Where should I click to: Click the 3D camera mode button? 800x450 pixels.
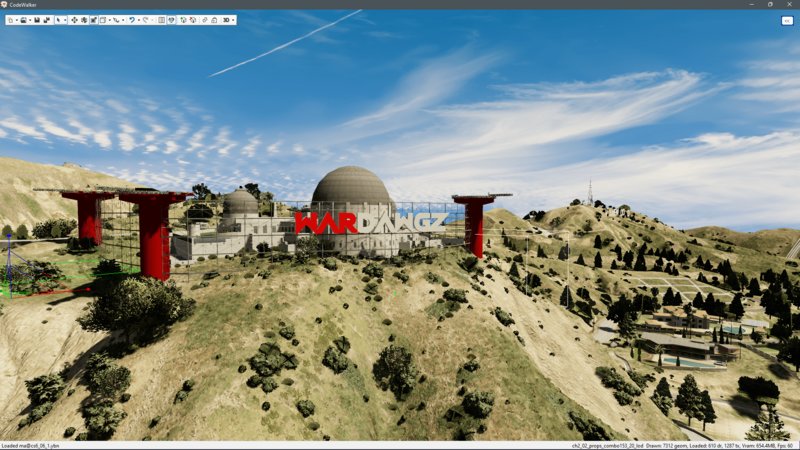point(226,20)
